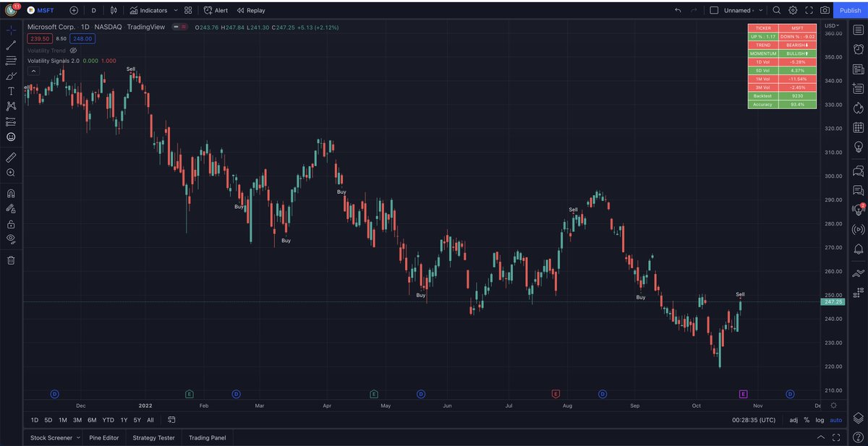Open the object tree layers icon
Screen dimensions: 868x446
click(x=859, y=418)
